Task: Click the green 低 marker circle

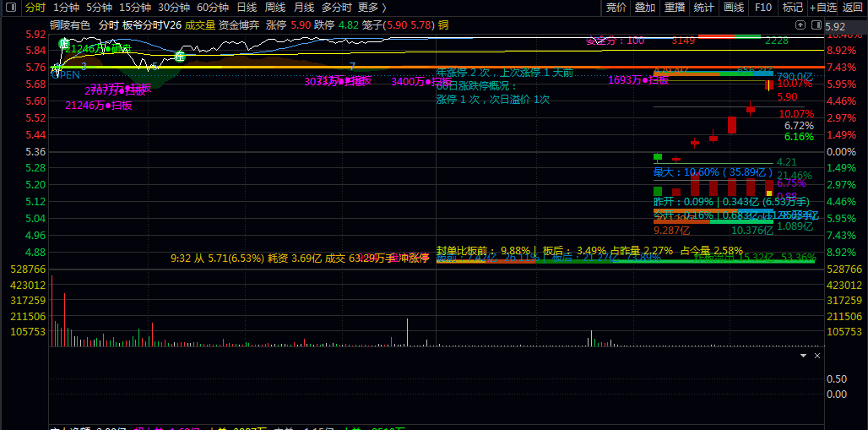Action: pyautogui.click(x=64, y=43)
